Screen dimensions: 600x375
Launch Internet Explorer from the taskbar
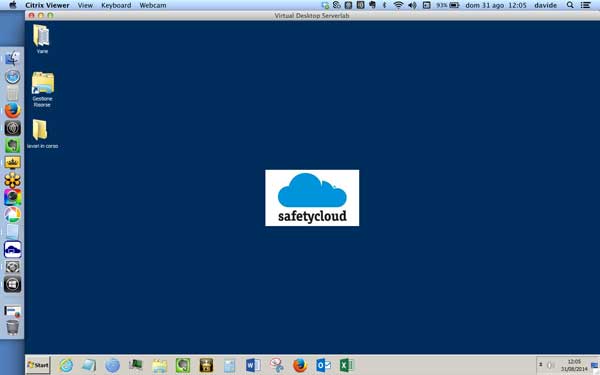click(x=66, y=365)
